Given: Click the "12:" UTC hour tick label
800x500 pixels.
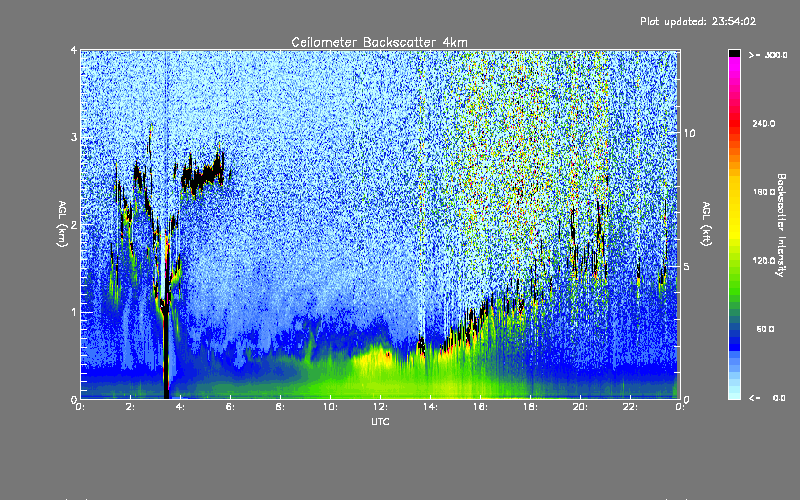Looking at the screenshot, I should tap(380, 407).
